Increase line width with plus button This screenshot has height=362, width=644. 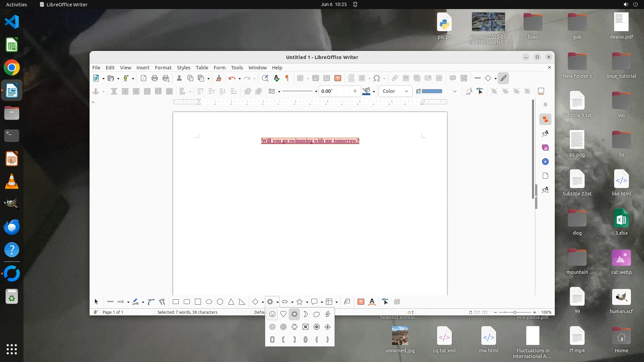tap(355, 91)
